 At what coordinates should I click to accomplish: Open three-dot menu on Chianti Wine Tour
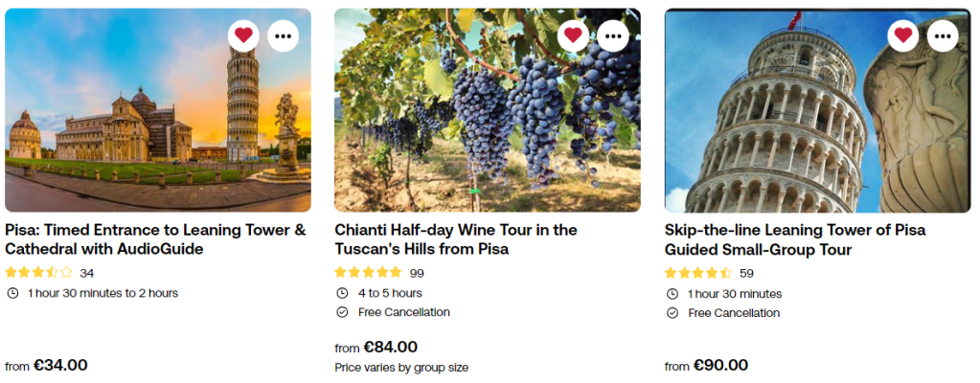[x=612, y=35]
